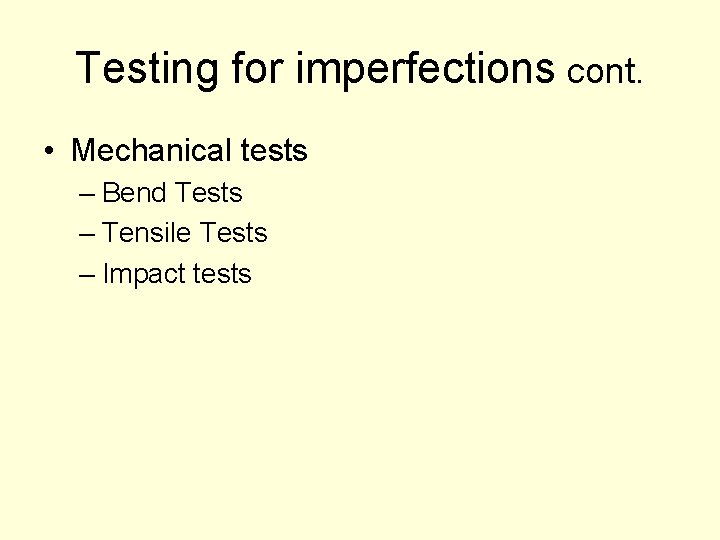The height and width of the screenshot is (540, 720).
Task: Click the dash before Bend Tests
Action: pos(86,193)
